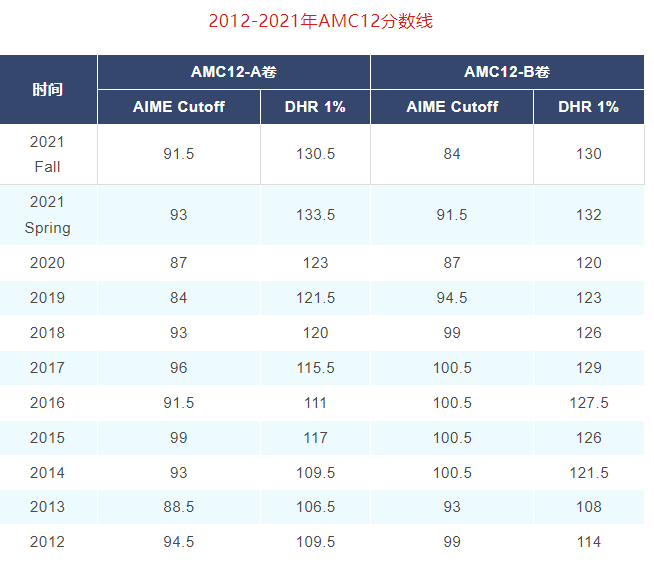Image resolution: width=654 pixels, height=566 pixels.
Task: Click value 115.5 in the 2017 row
Action: click(x=315, y=368)
